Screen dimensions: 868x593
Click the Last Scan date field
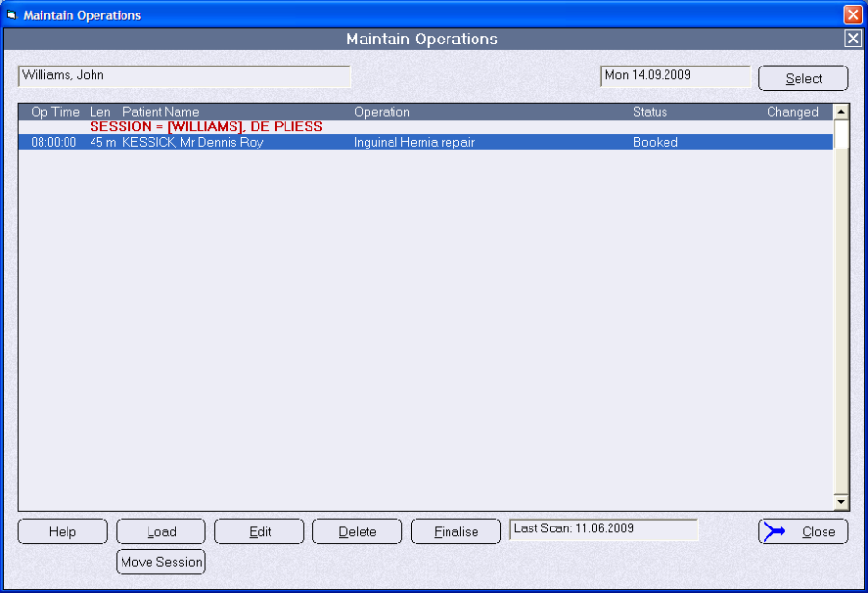point(604,529)
